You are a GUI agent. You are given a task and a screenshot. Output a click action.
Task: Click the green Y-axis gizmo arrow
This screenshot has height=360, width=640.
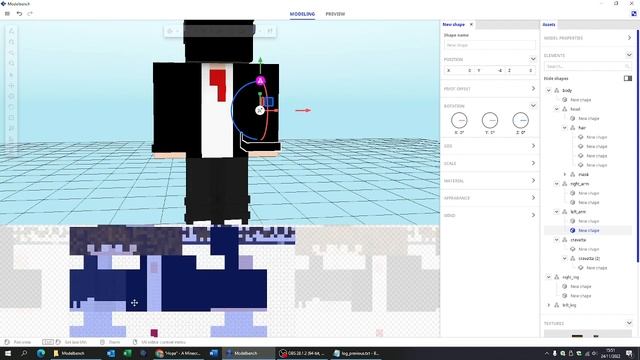260,60
